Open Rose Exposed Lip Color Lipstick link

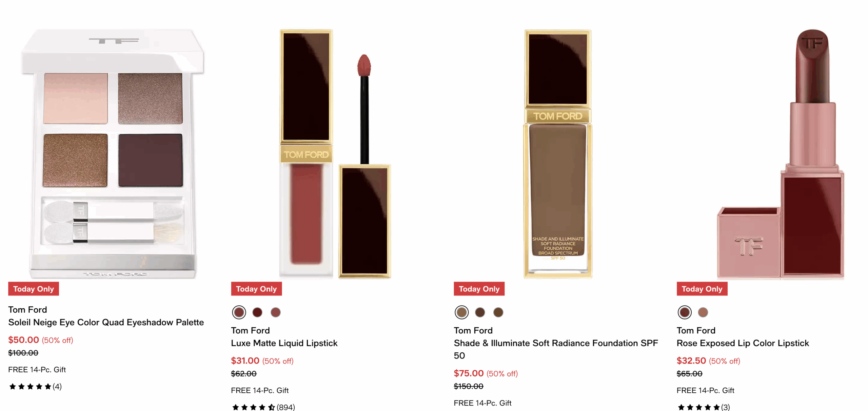click(x=743, y=343)
